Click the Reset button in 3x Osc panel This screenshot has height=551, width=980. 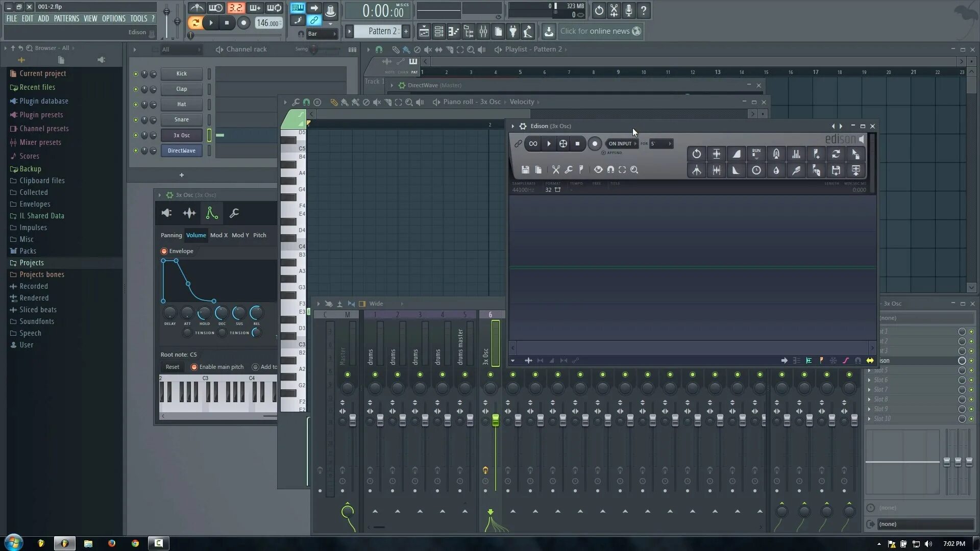[x=173, y=366]
